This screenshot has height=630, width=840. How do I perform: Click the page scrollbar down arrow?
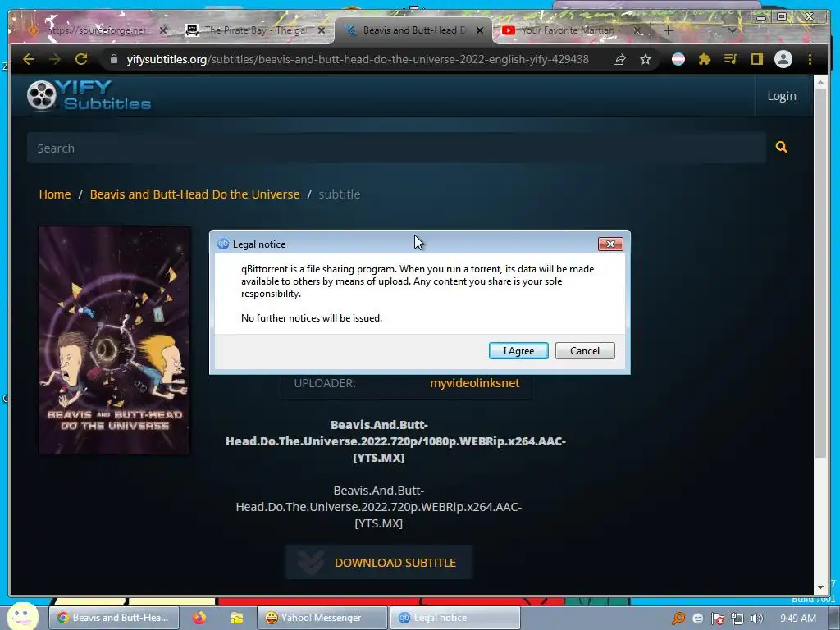[820, 587]
